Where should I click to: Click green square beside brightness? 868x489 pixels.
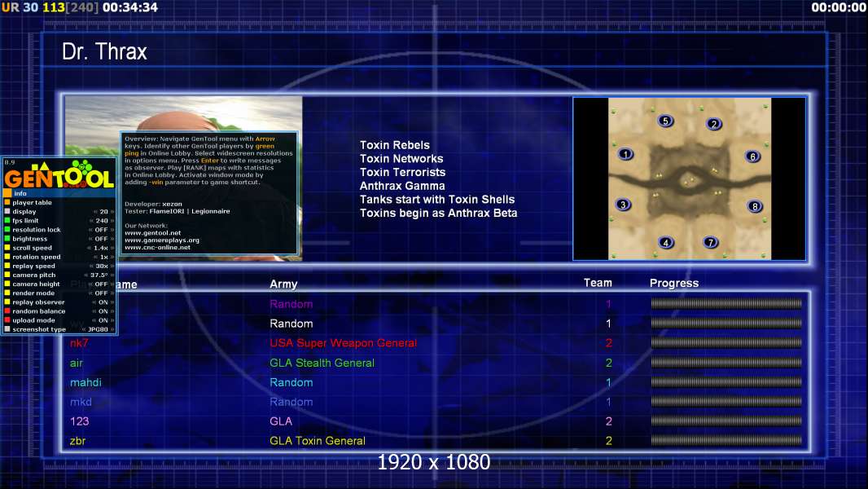pos(7,239)
